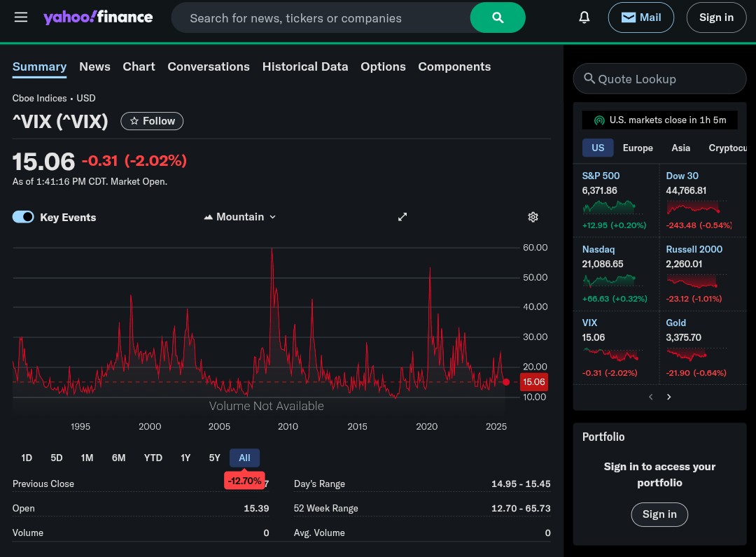Open chart settings gear

click(x=533, y=217)
